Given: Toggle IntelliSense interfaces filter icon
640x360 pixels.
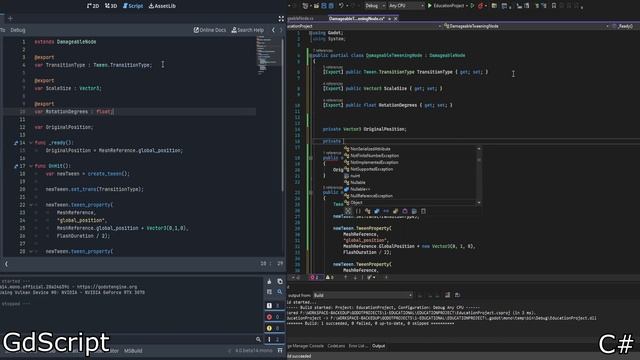Looking at the screenshot, I should pos(386,211).
